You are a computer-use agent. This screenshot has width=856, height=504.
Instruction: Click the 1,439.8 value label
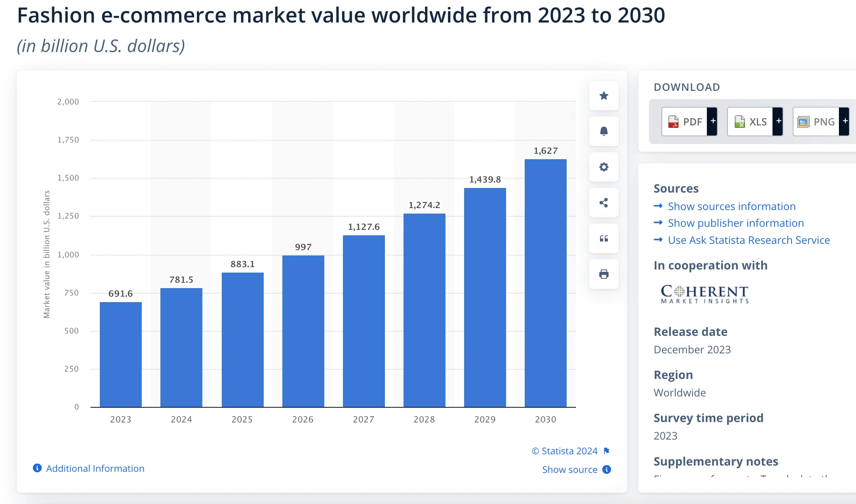(485, 179)
